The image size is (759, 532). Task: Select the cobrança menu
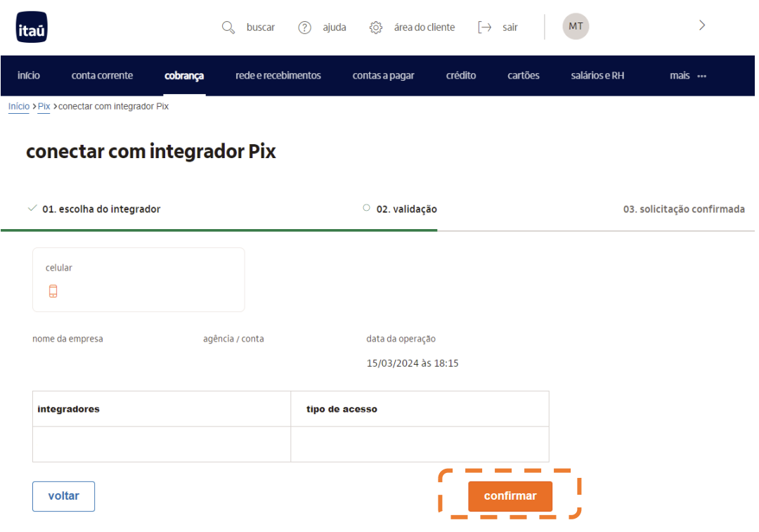click(x=184, y=76)
